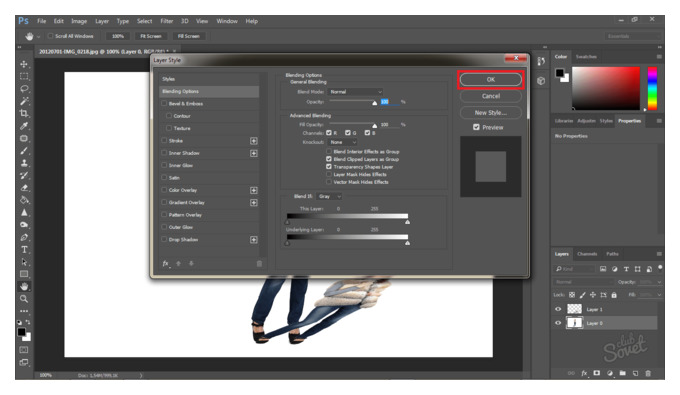Enable the Inner Shadow checkbox
This screenshot has height=395, width=680.
click(x=164, y=153)
